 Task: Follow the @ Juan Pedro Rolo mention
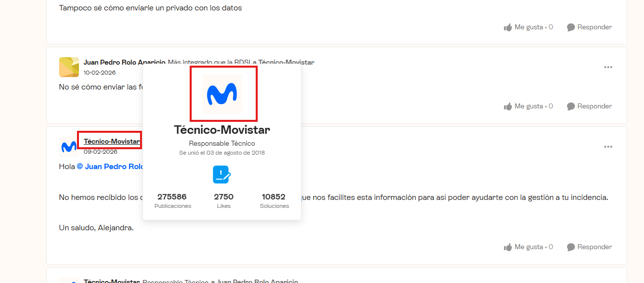coord(110,167)
